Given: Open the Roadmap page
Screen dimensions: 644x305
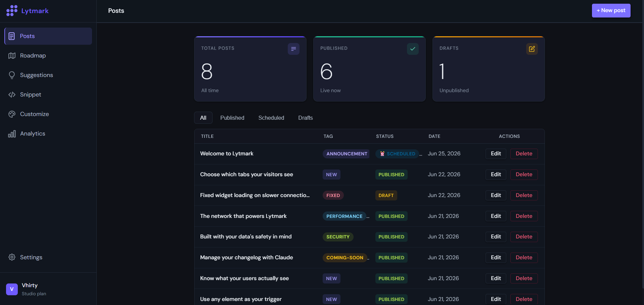Looking at the screenshot, I should coord(48,55).
